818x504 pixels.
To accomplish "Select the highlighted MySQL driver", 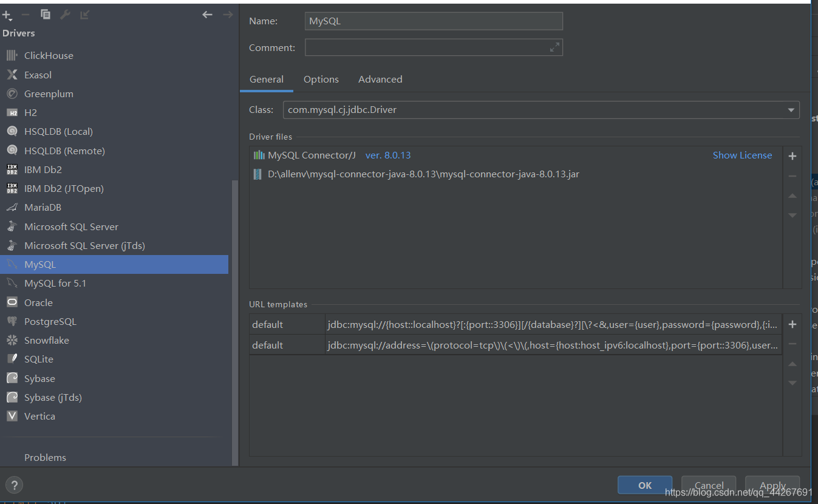I will 114,264.
